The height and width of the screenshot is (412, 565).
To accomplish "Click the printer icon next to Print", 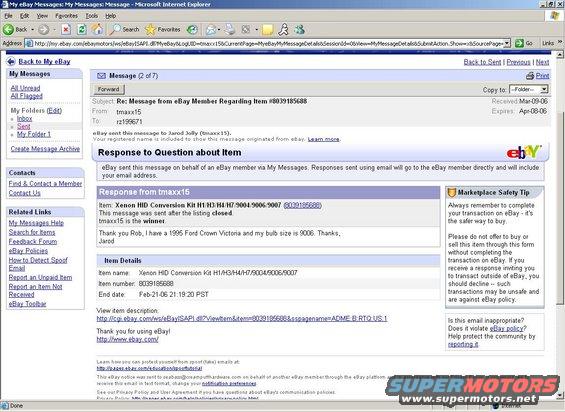I will (530, 76).
